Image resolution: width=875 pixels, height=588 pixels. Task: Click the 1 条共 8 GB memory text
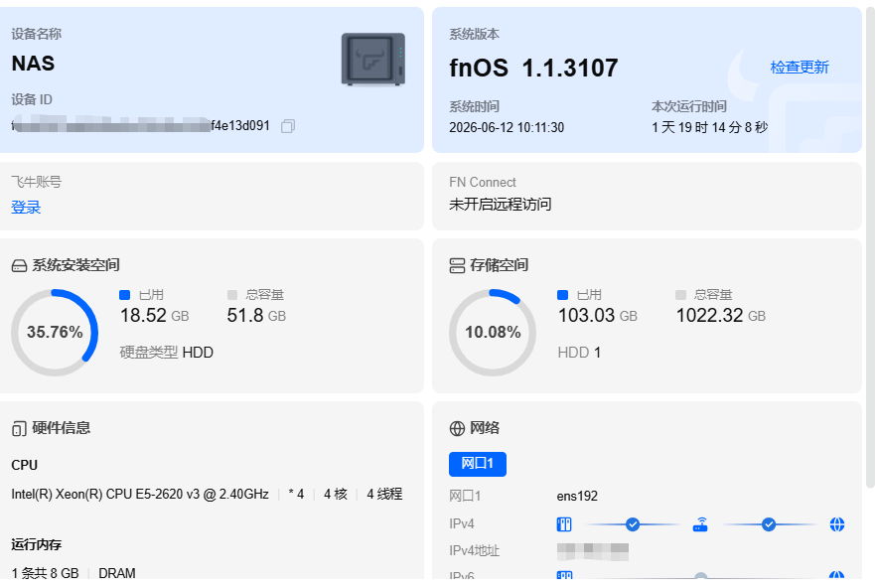click(46, 573)
